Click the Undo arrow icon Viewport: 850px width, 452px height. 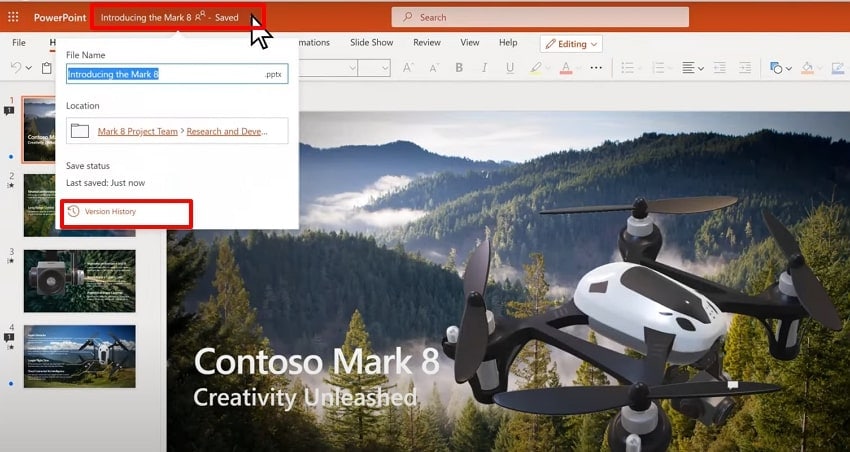[16, 68]
